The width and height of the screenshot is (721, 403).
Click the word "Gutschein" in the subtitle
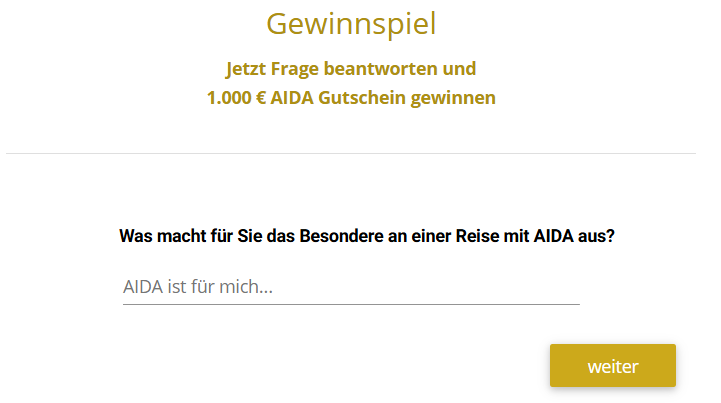point(369,99)
